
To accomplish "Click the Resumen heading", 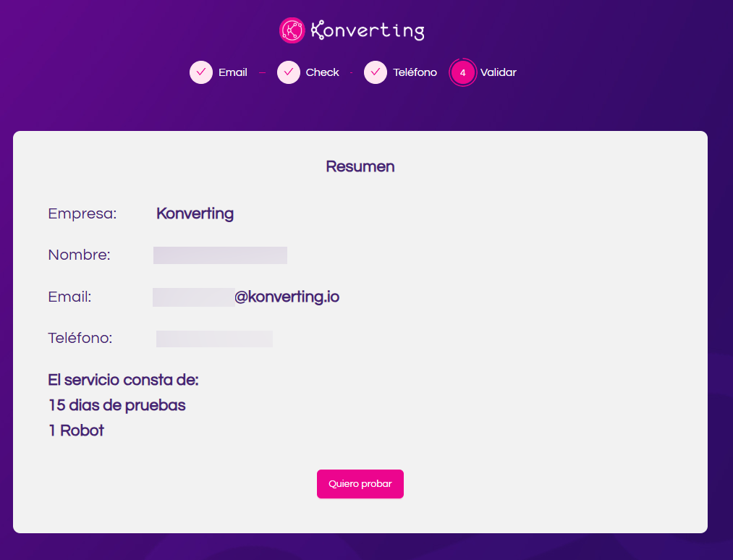I will (x=360, y=166).
